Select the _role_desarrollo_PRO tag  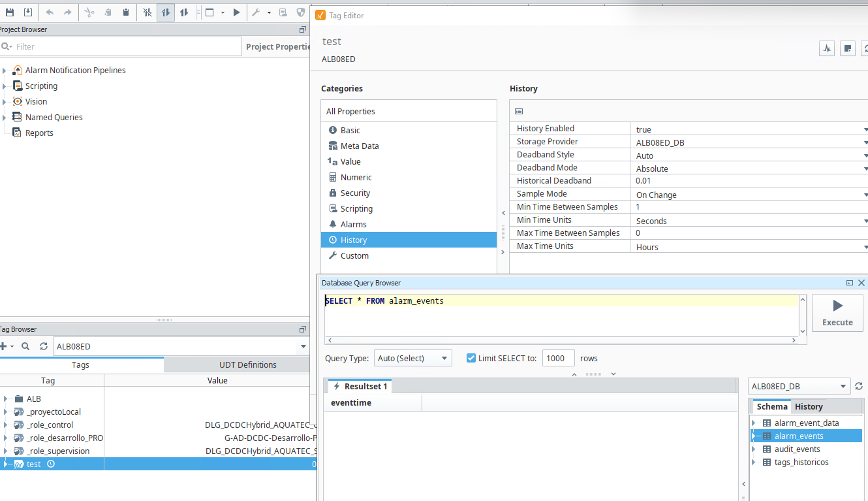point(65,438)
